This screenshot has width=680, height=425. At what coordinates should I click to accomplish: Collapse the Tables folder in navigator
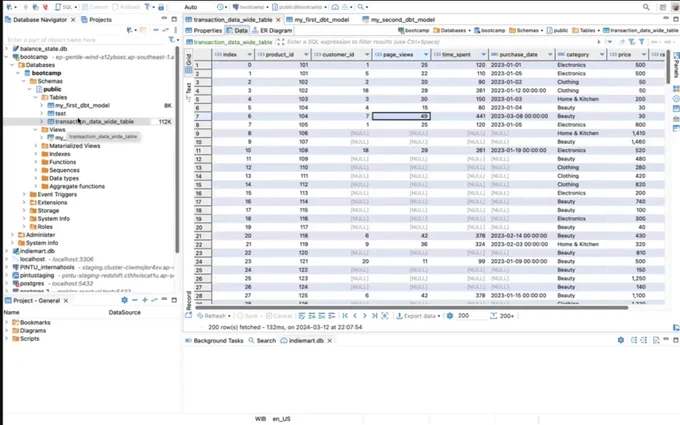point(36,97)
